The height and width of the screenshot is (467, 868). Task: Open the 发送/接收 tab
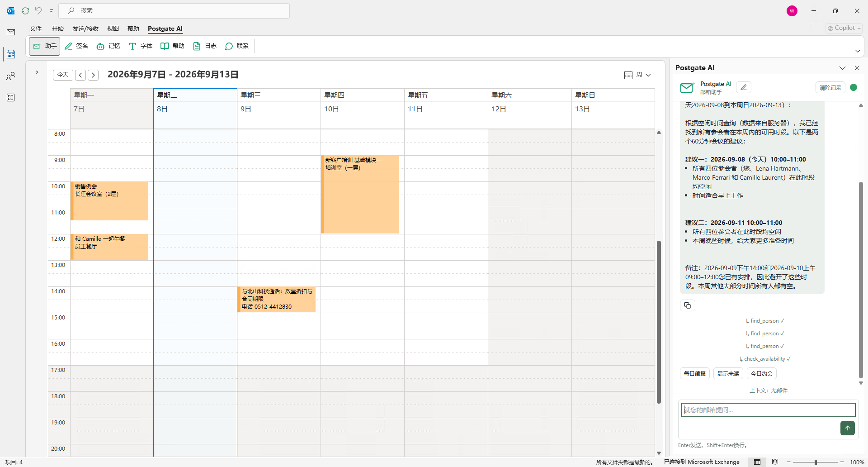[x=85, y=29]
